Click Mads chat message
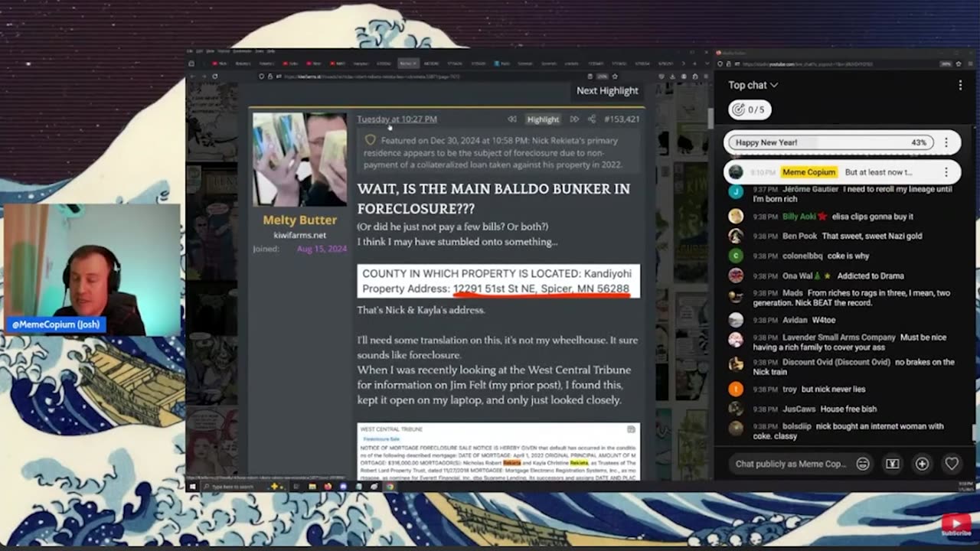This screenshot has width=980, height=551. (842, 298)
